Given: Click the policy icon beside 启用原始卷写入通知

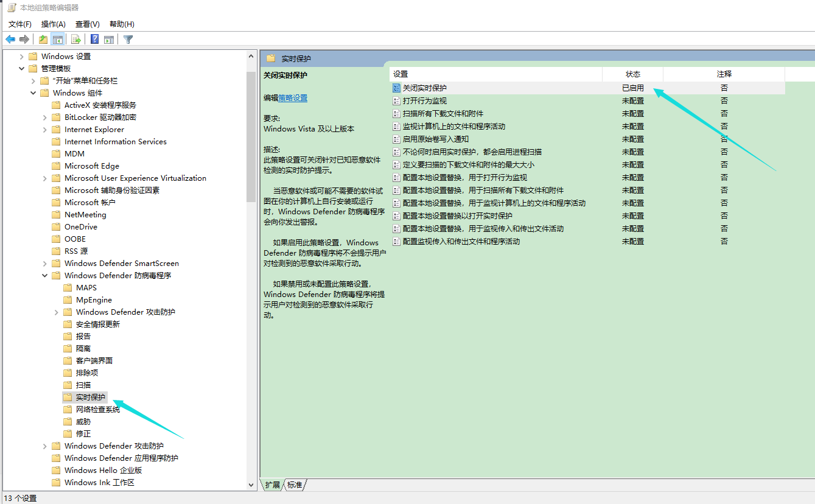Looking at the screenshot, I should click(397, 139).
